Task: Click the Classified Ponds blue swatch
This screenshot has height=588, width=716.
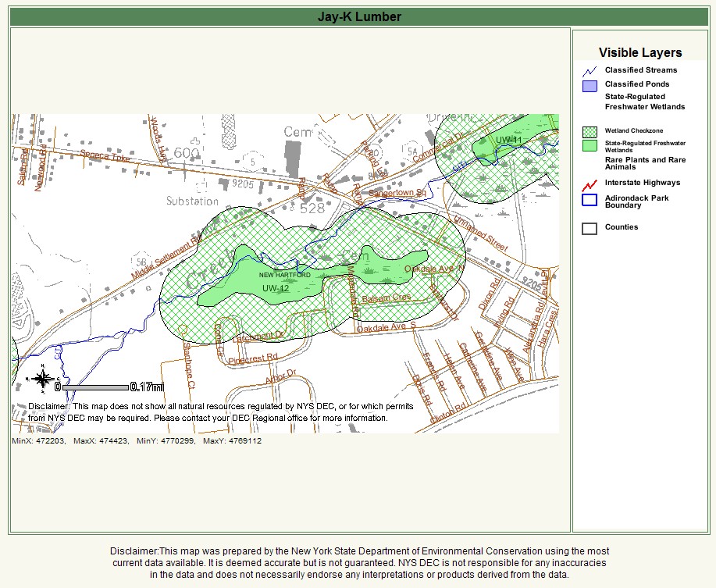Action: (x=590, y=86)
